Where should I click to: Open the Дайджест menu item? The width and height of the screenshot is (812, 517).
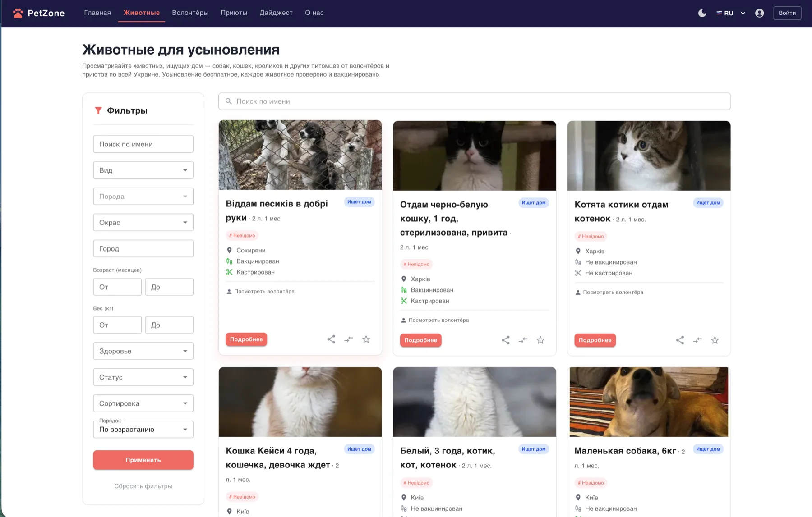[x=276, y=13]
